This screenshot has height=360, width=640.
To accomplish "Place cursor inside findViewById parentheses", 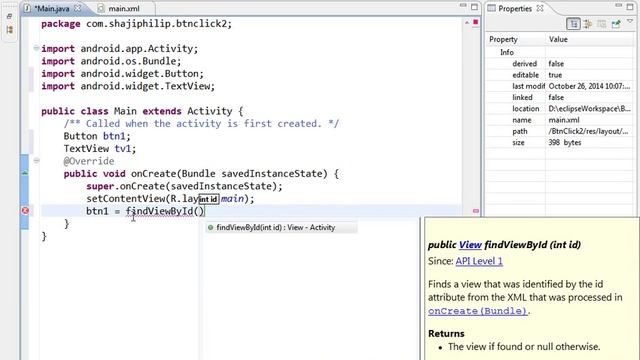I will 199,211.
